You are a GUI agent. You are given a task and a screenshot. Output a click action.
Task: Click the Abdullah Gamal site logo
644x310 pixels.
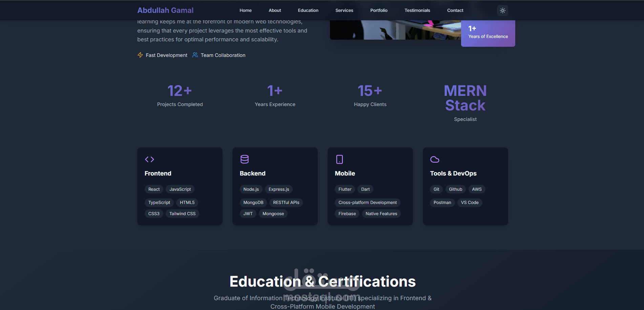click(165, 11)
